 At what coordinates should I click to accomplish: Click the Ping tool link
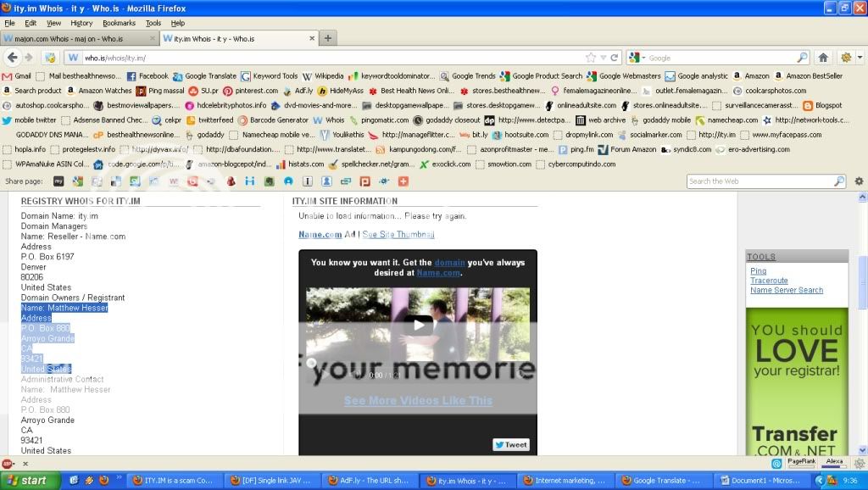759,270
